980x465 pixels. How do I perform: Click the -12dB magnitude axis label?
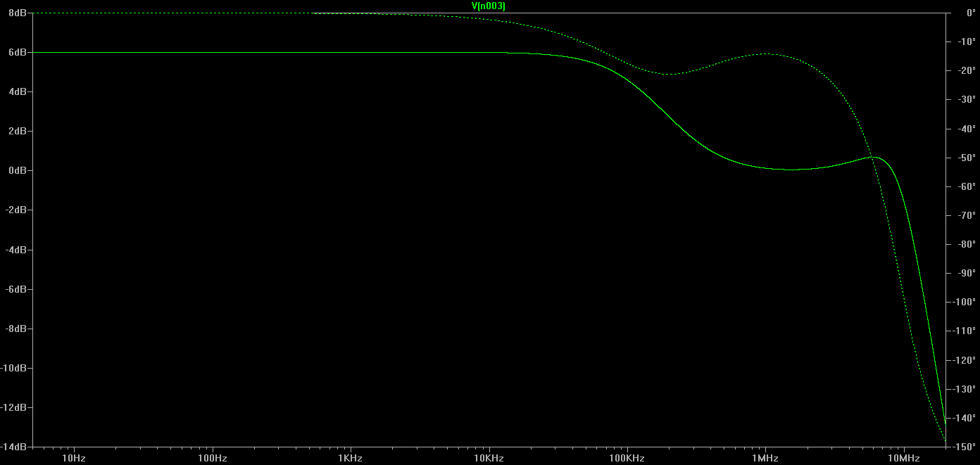[14, 407]
